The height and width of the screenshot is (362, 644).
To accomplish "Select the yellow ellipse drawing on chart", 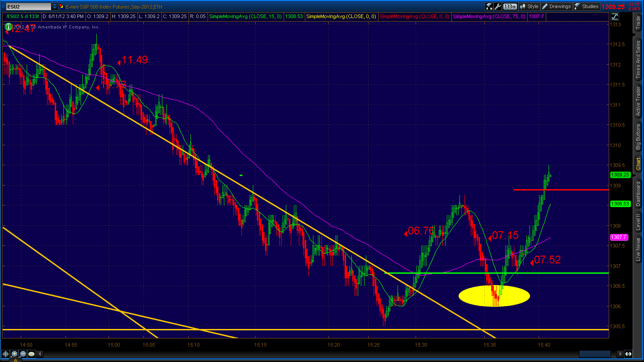I will 494,296.
